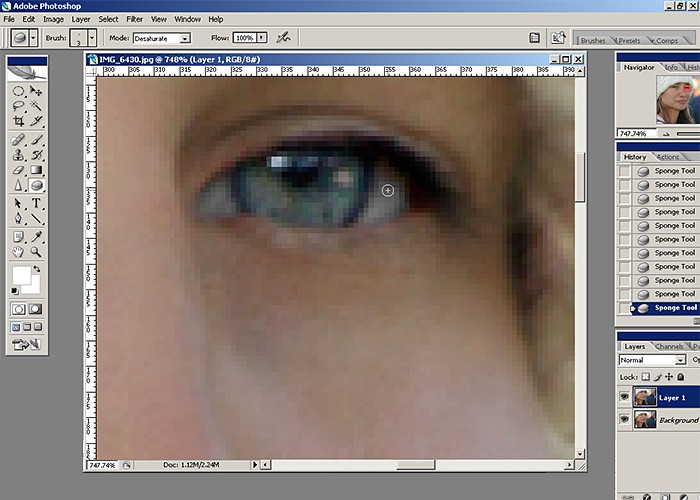Select the Brush tool in toolbox

[x=36, y=140]
